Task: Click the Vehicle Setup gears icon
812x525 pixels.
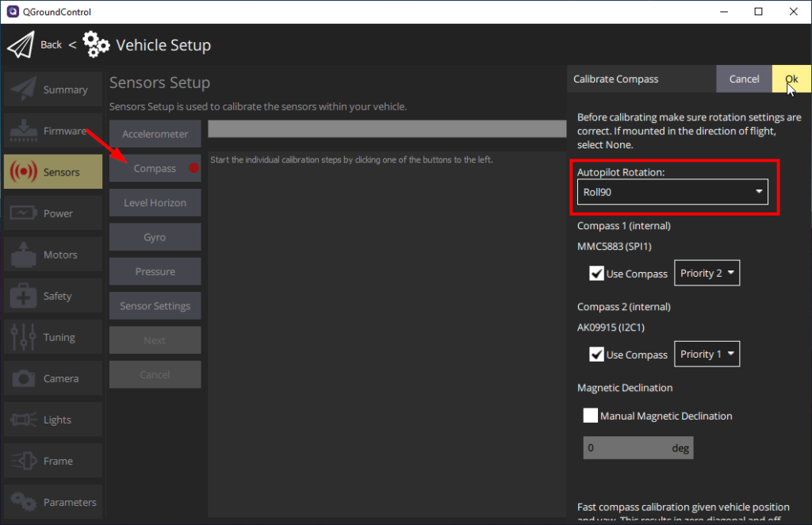Action: pos(96,44)
